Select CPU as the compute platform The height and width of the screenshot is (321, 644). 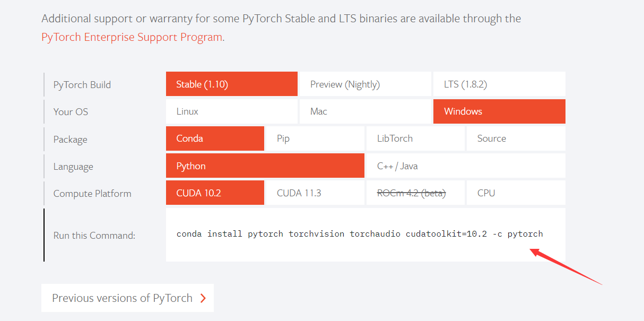516,193
